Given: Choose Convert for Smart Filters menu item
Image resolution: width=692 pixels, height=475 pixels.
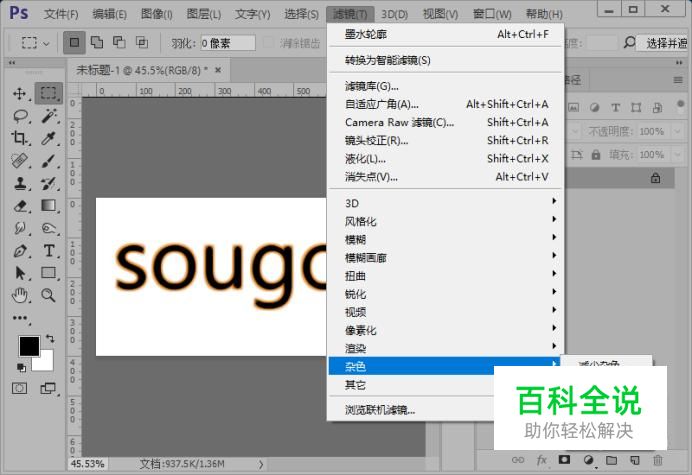Looking at the screenshot, I should [446, 60].
